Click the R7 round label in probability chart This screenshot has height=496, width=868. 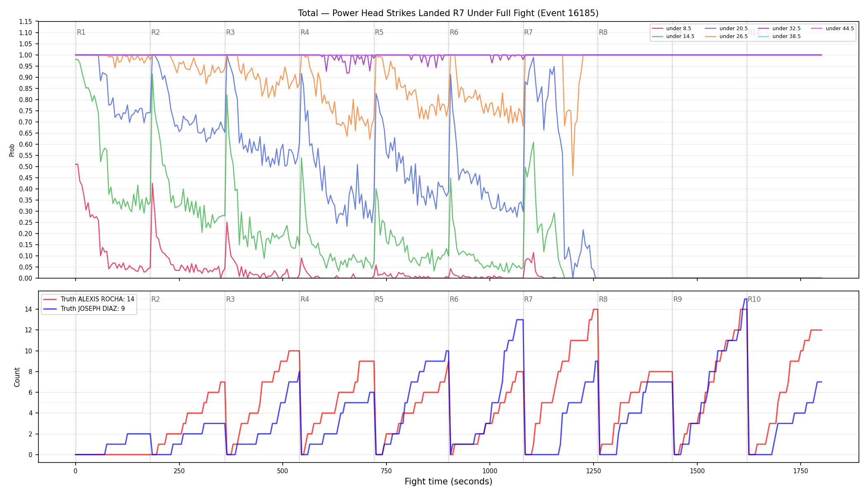click(528, 32)
